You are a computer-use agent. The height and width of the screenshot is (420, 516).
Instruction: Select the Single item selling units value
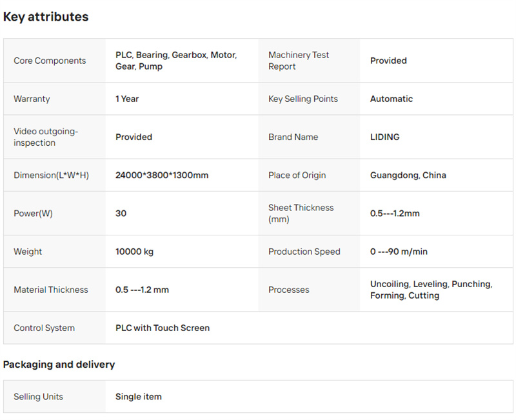click(x=139, y=397)
